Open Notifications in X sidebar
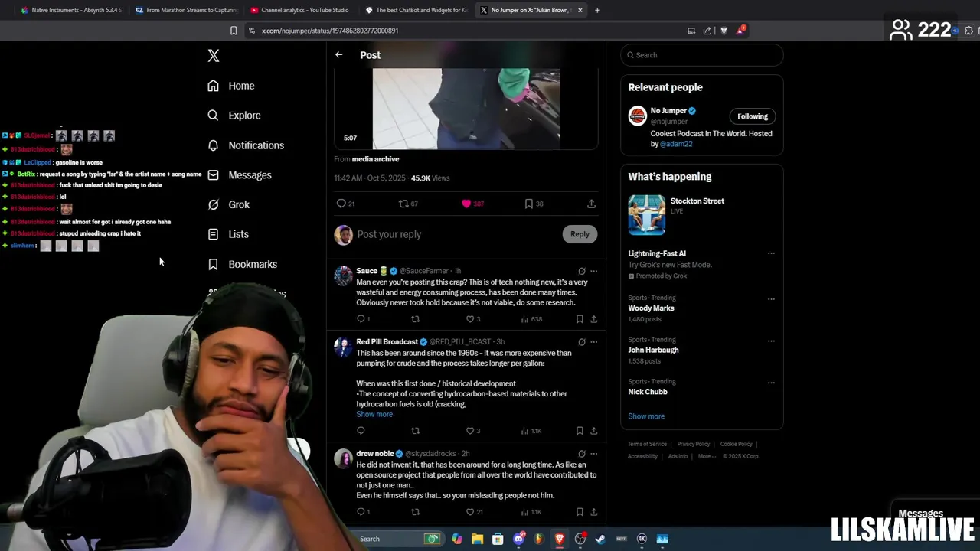The image size is (980, 551). coord(246,145)
